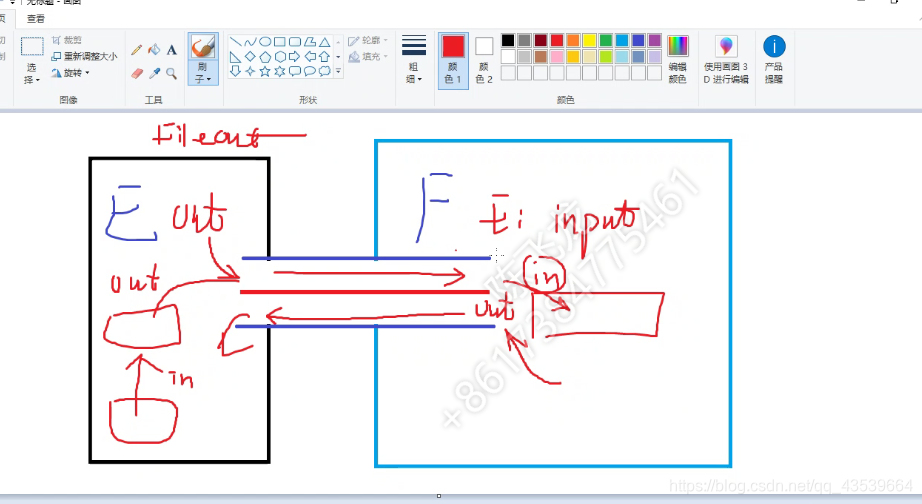The height and width of the screenshot is (504, 922).
Task: Select the Rounded rectangle shape
Action: tap(295, 42)
